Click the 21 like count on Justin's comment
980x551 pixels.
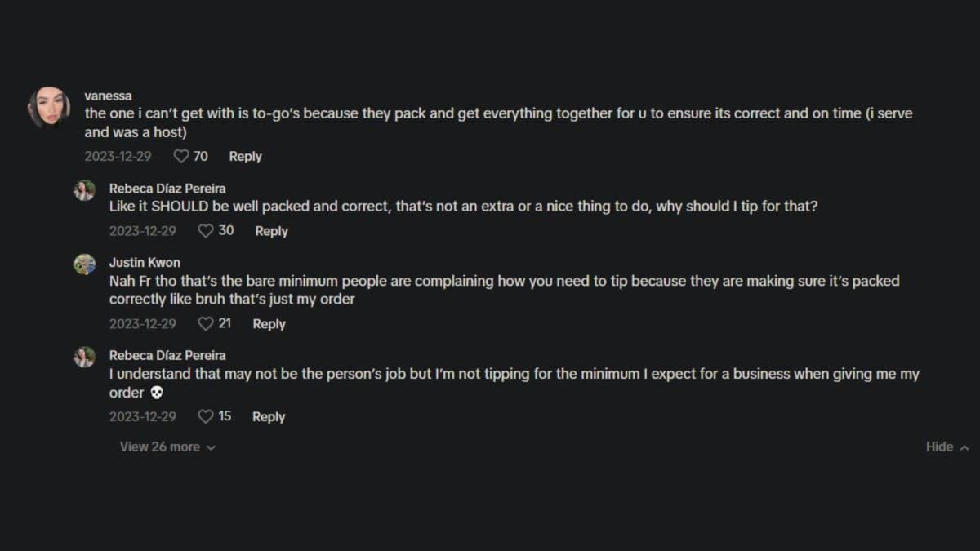click(225, 324)
